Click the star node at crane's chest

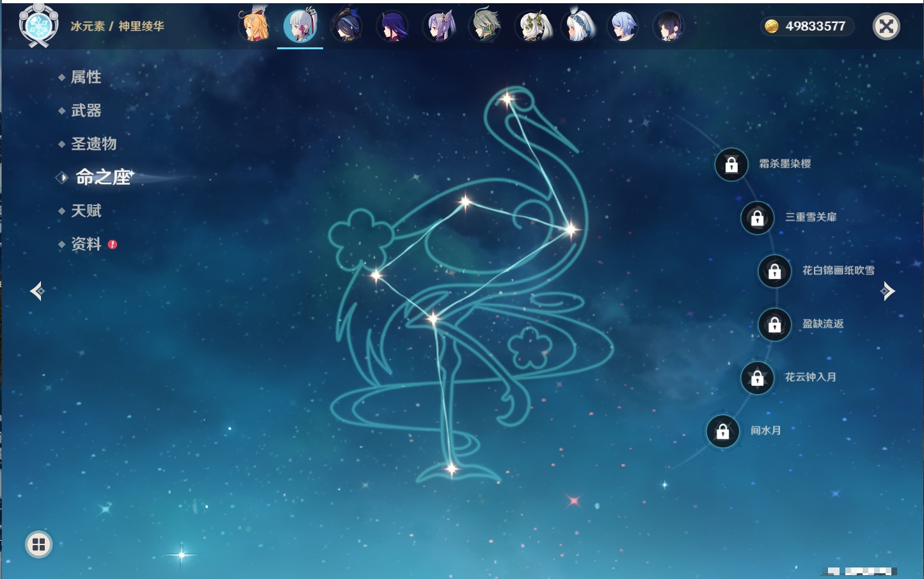[570, 229]
